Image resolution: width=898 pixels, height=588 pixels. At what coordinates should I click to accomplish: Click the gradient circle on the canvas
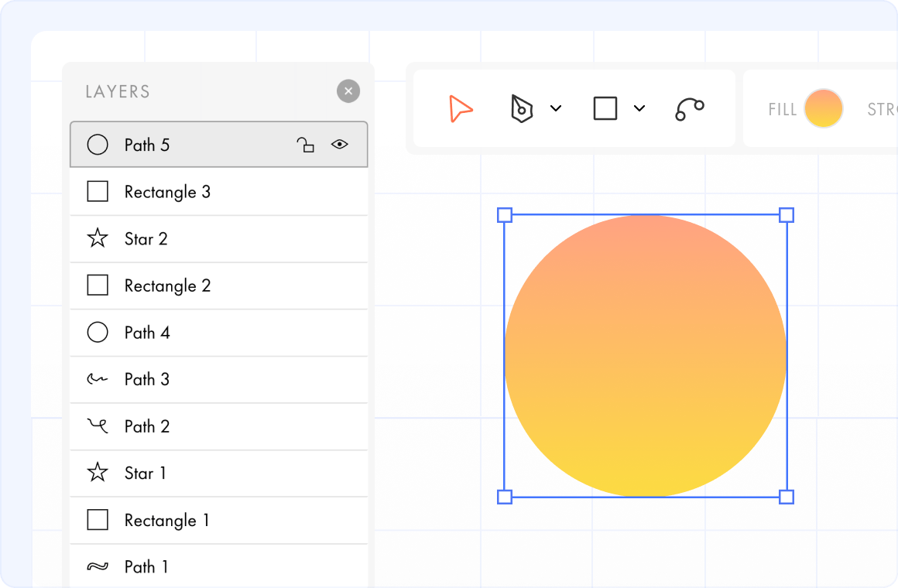[646, 356]
